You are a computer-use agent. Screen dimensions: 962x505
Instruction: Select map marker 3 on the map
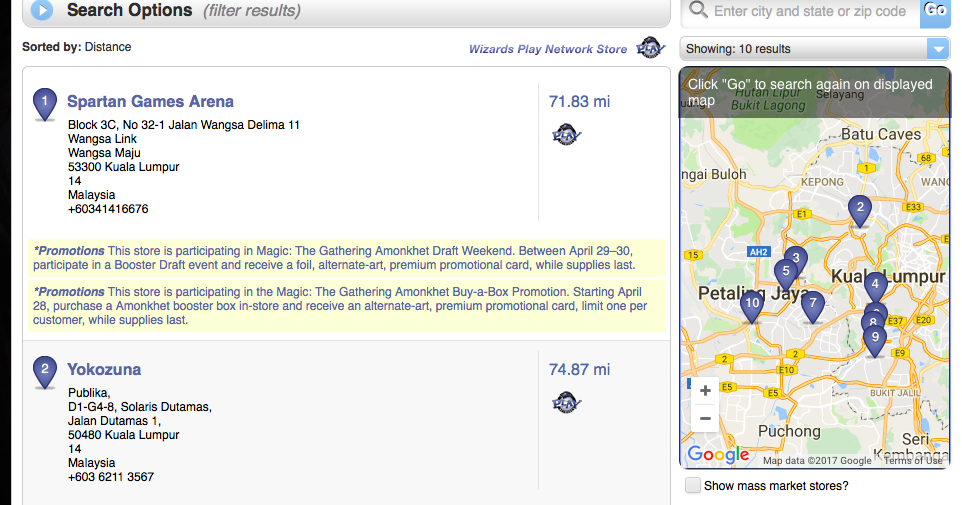point(796,260)
